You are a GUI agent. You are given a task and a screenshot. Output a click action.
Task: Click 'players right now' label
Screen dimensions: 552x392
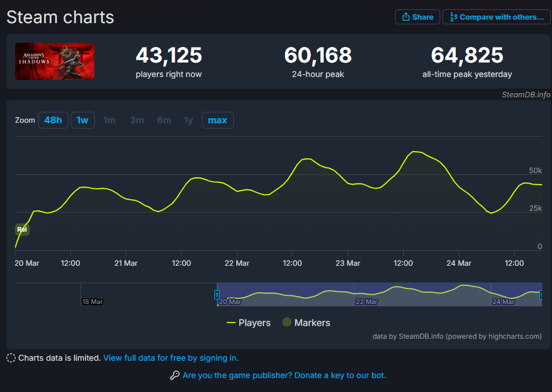coord(169,74)
